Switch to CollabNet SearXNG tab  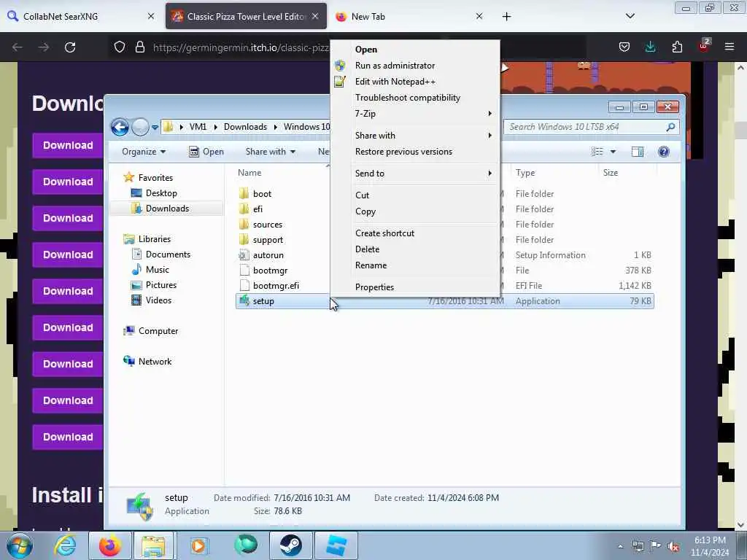coord(81,16)
